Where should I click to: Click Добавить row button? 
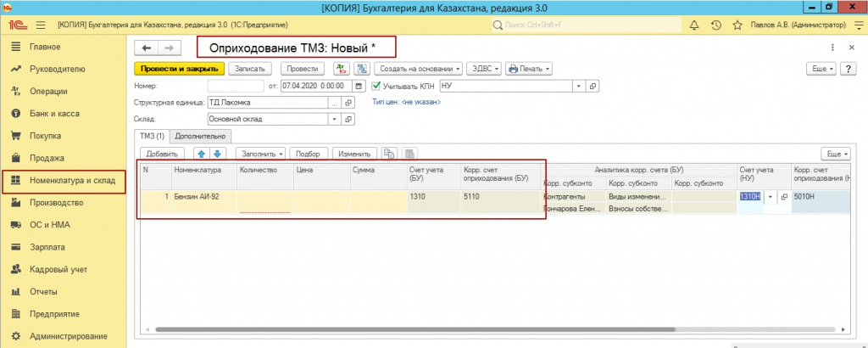point(162,154)
